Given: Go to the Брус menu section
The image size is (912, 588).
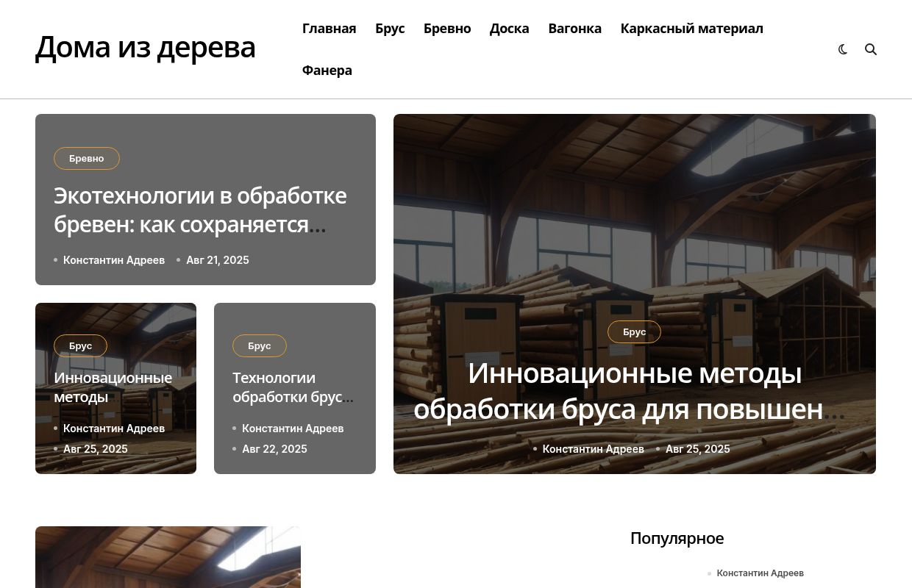Looking at the screenshot, I should [x=390, y=28].
